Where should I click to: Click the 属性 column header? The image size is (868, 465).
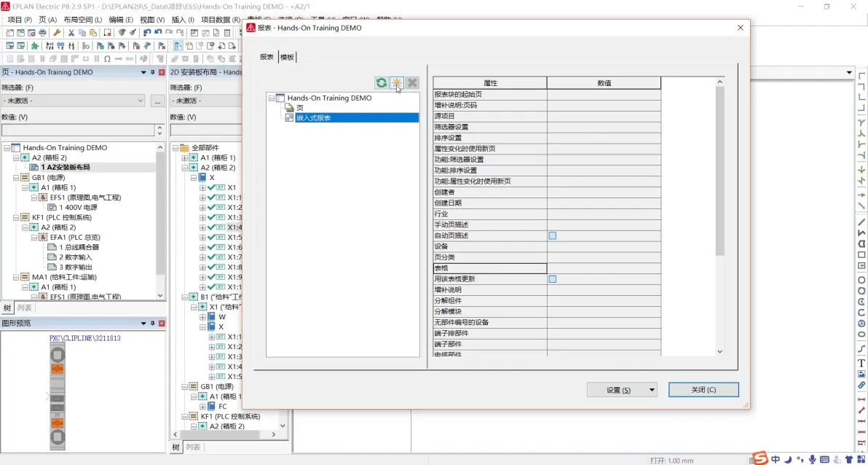(x=490, y=83)
